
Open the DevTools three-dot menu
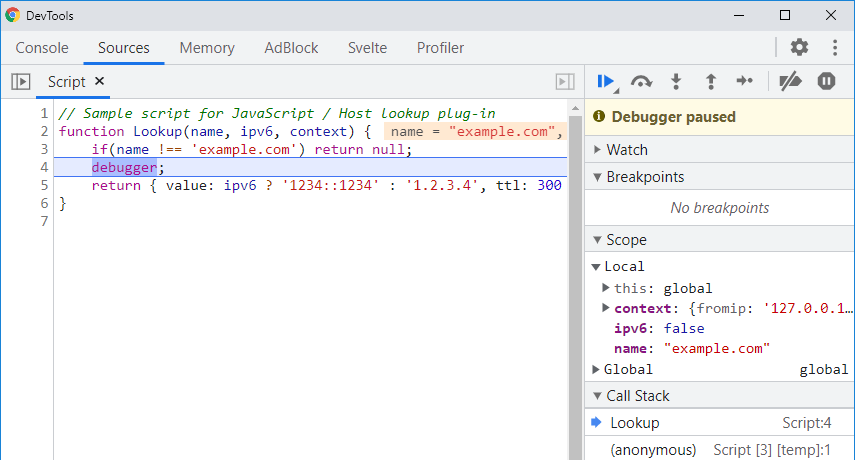[835, 47]
